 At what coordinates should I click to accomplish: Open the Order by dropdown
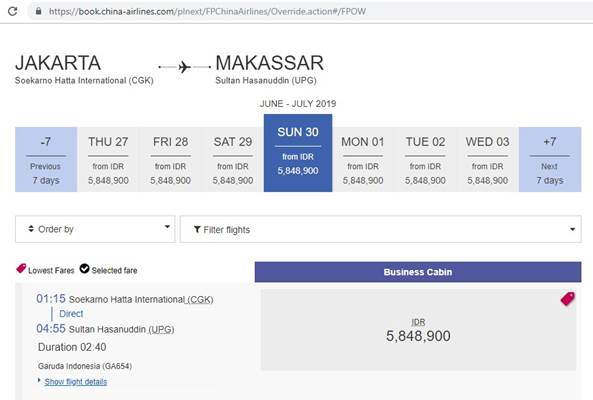point(95,229)
